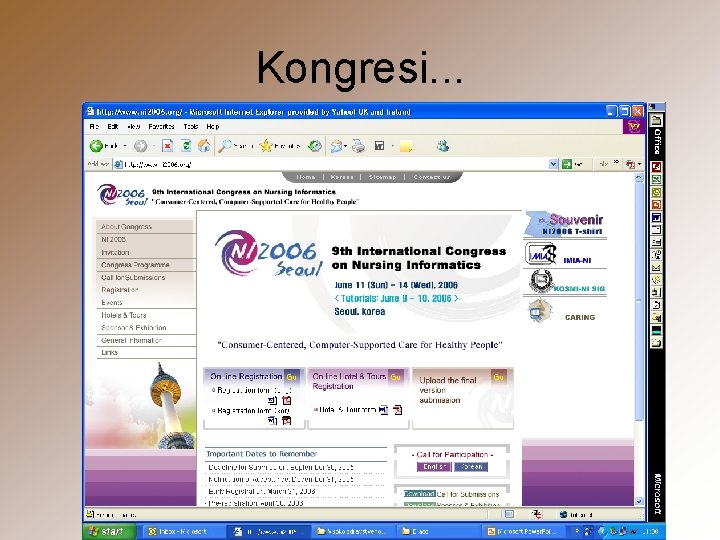The height and width of the screenshot is (540, 720).
Task: Click the Messenger people toolbar icon
Action: 443,146
